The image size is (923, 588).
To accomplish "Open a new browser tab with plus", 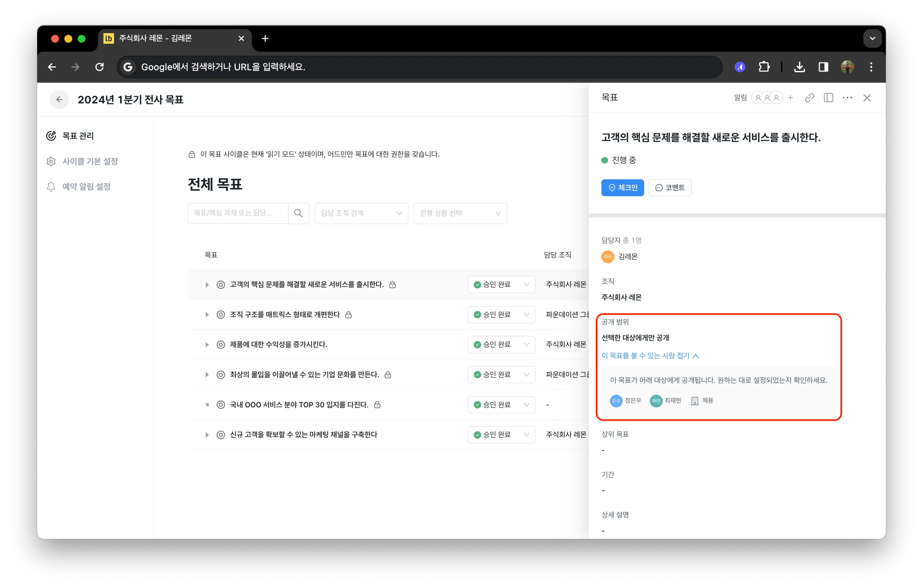I will pos(265,39).
